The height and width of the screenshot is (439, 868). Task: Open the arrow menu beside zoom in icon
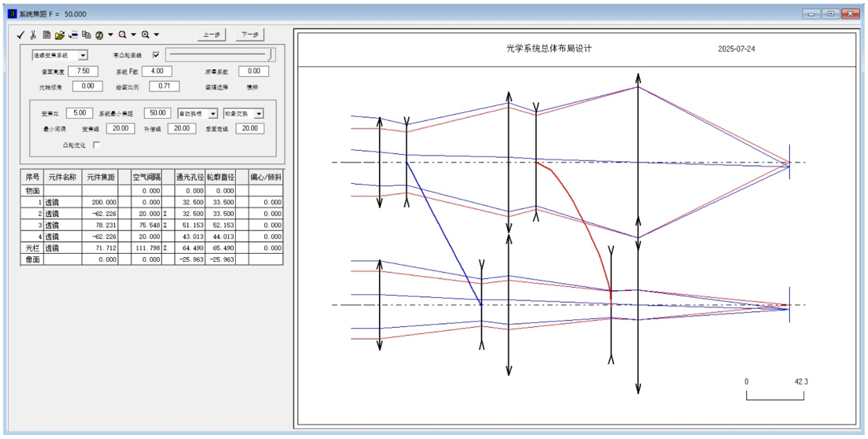[156, 35]
